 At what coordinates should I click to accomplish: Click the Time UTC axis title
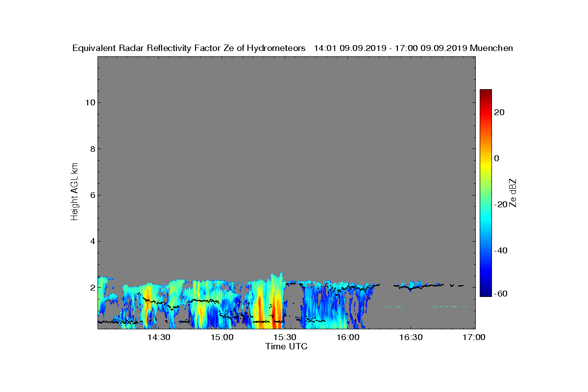coord(287,346)
